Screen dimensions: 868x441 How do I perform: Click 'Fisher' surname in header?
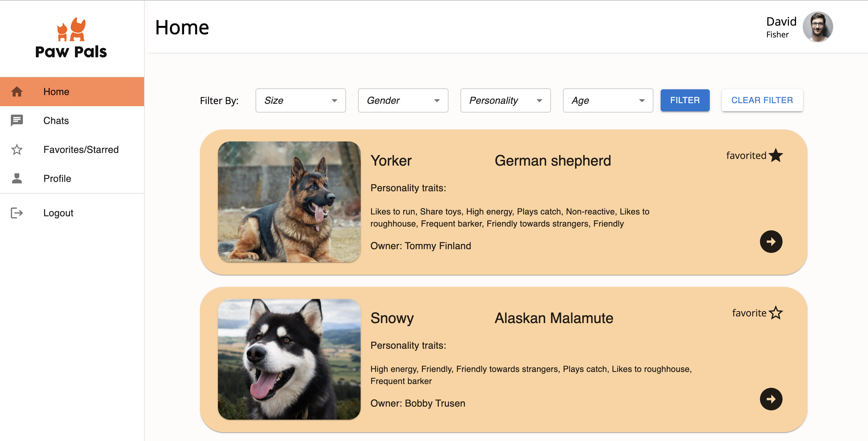(777, 34)
